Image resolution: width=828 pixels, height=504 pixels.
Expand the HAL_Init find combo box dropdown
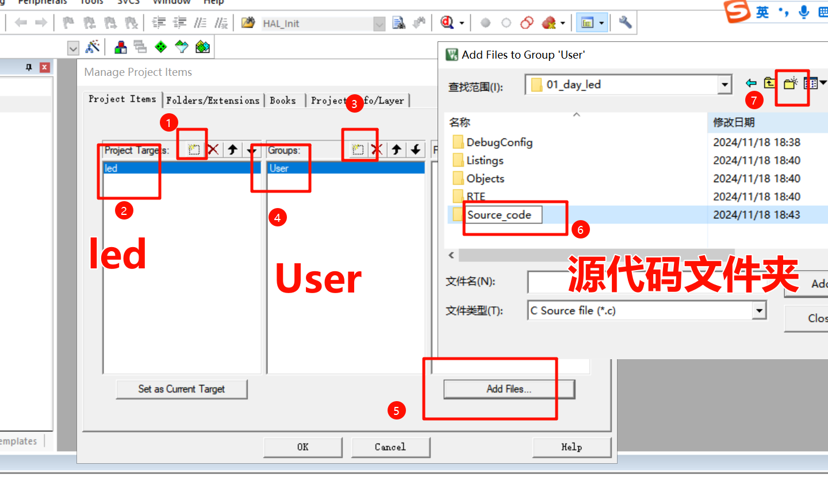coord(379,24)
